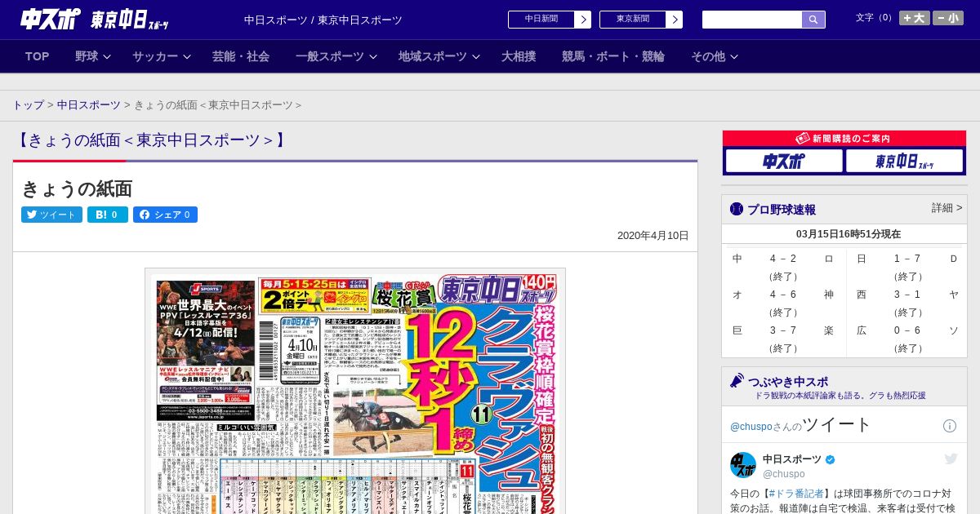The height and width of the screenshot is (514, 980).
Task: Focus the header search input field
Action: 752,20
